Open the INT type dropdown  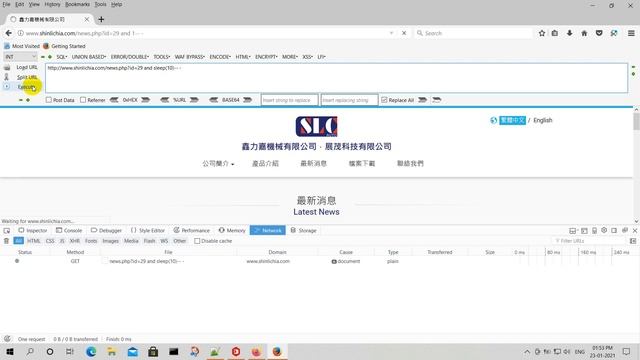point(20,57)
